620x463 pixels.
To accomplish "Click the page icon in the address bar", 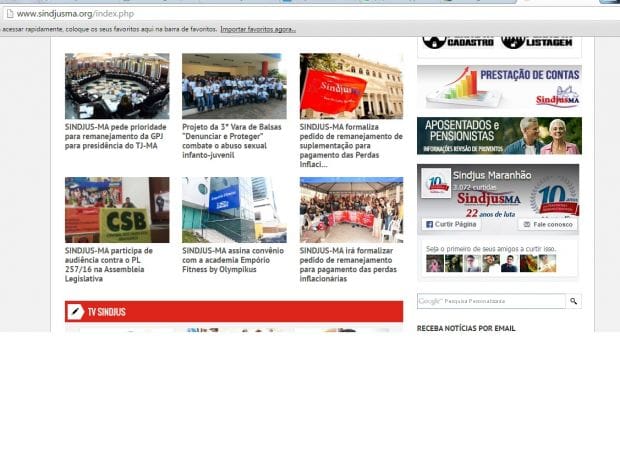I will click(x=10, y=14).
